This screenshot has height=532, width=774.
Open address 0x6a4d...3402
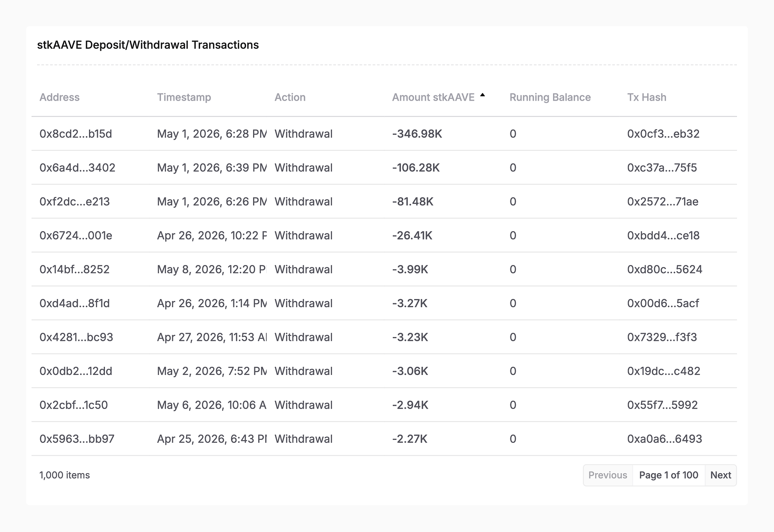(x=77, y=168)
